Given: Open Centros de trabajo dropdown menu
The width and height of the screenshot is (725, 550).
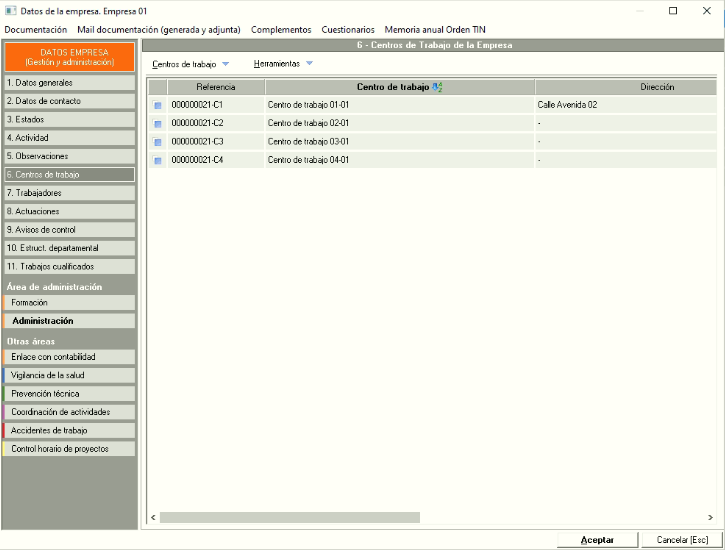Looking at the screenshot, I should click(190, 64).
